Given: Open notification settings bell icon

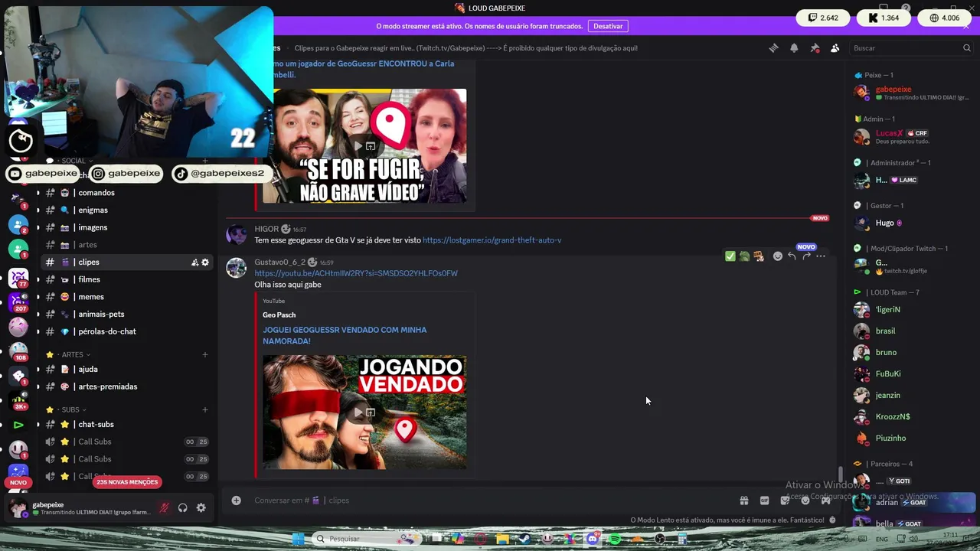Looking at the screenshot, I should [794, 48].
